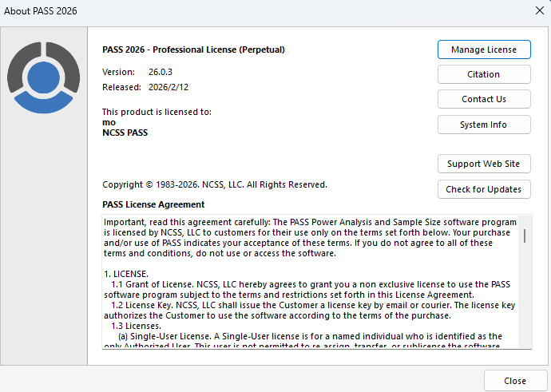Check for Updates to PASS
This screenshot has width=551, height=392.
484,189
